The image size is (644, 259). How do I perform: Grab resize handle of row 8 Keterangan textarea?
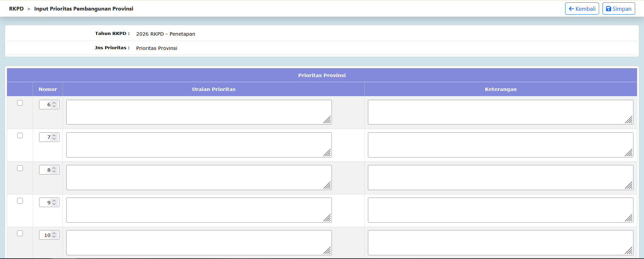click(629, 186)
